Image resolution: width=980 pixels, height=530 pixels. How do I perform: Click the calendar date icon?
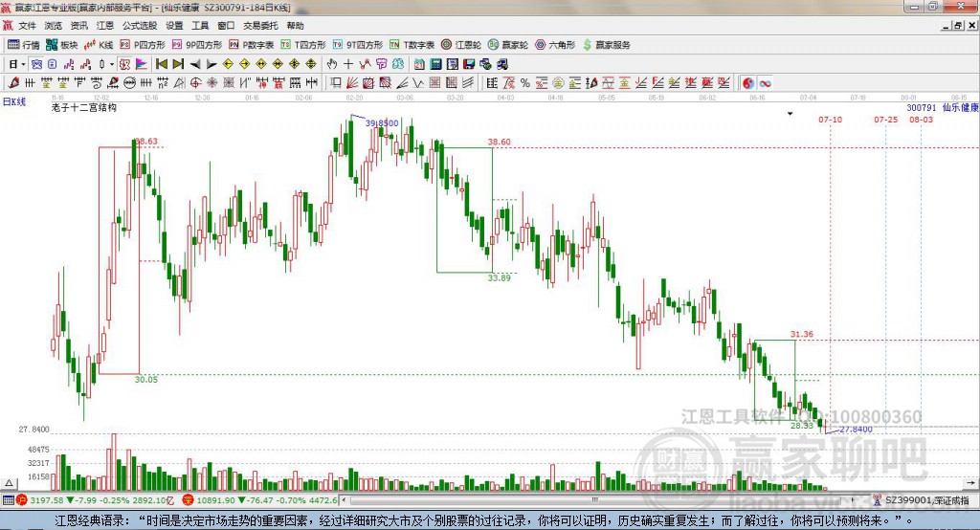click(419, 64)
